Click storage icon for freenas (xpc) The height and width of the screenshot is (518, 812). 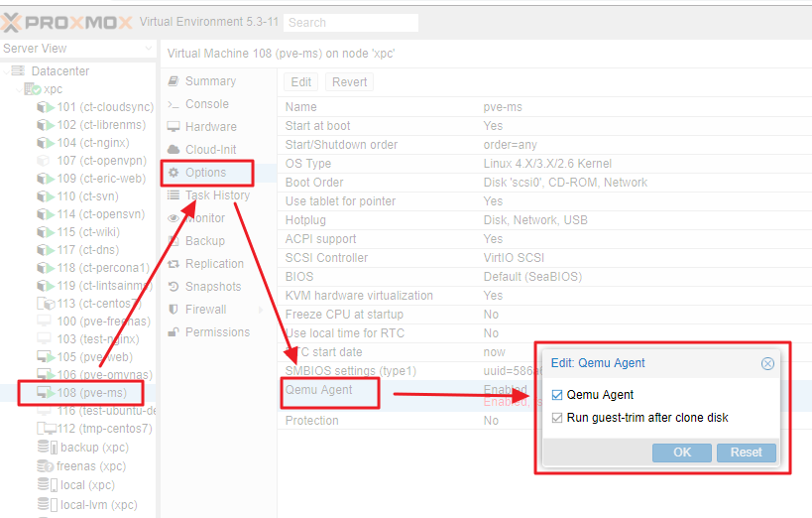(45, 466)
